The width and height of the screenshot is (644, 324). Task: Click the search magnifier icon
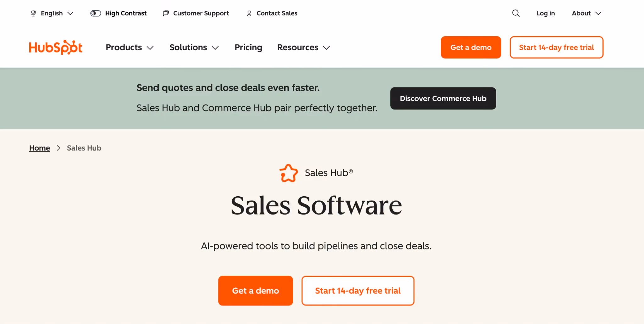click(516, 13)
